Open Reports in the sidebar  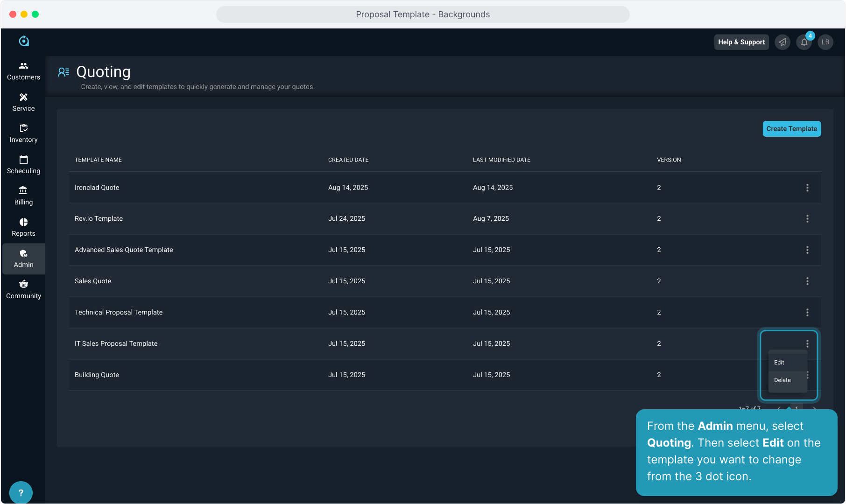[23, 228]
